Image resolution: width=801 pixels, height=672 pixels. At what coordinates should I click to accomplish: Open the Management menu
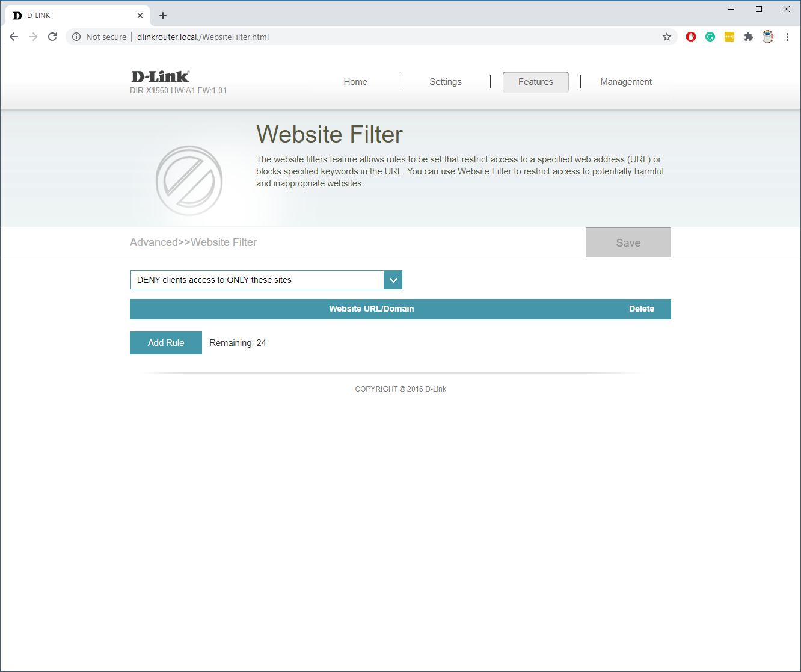626,82
